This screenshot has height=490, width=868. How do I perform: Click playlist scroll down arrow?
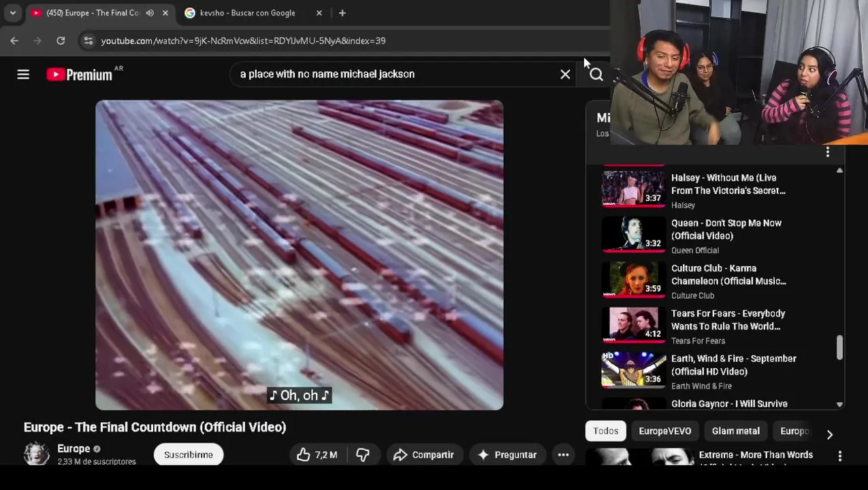click(x=839, y=404)
